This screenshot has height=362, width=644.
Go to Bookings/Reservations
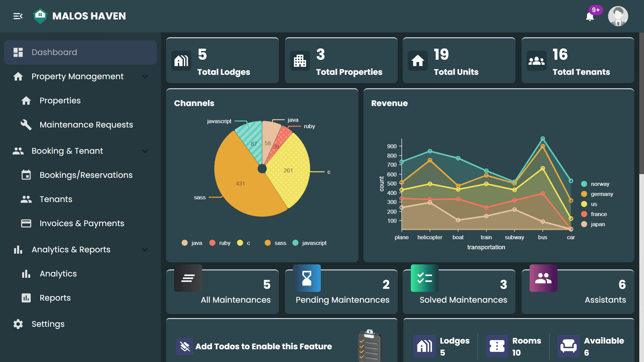tap(80, 175)
